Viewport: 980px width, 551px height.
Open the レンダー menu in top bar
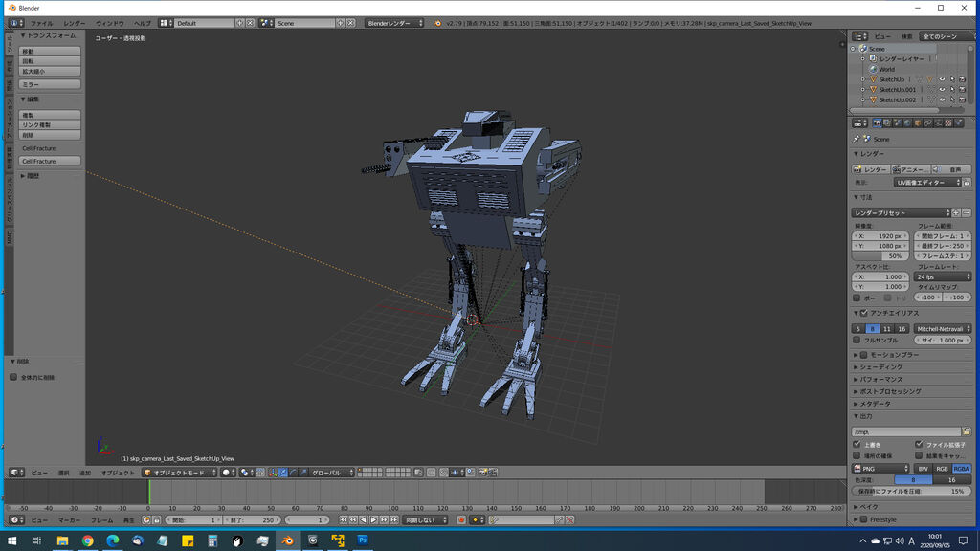click(x=74, y=22)
